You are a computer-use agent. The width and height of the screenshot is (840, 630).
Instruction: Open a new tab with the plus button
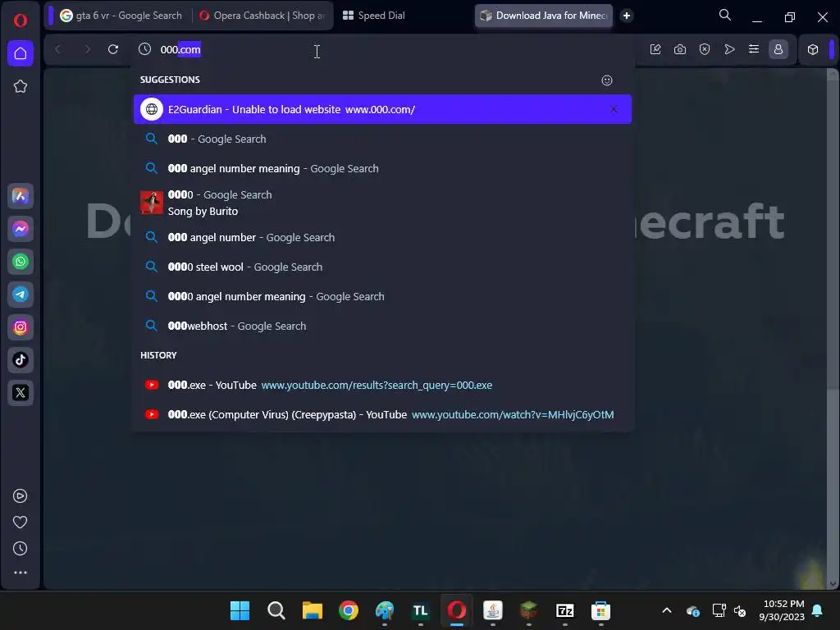627,16
